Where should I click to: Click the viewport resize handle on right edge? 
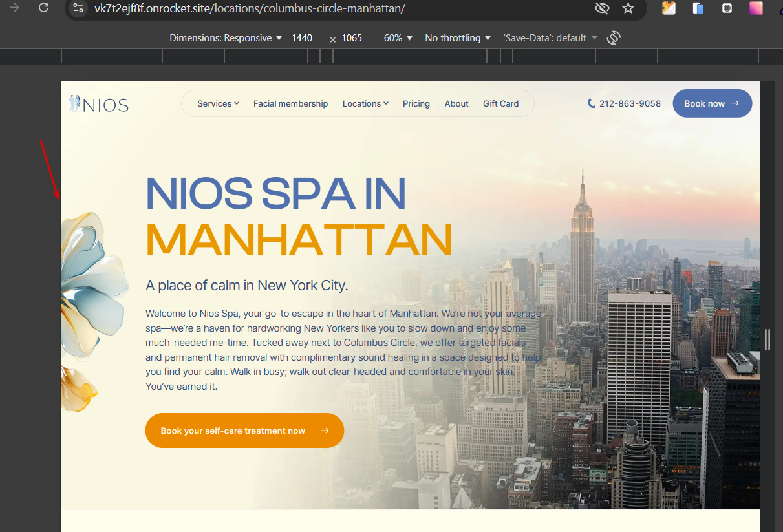[x=767, y=339]
